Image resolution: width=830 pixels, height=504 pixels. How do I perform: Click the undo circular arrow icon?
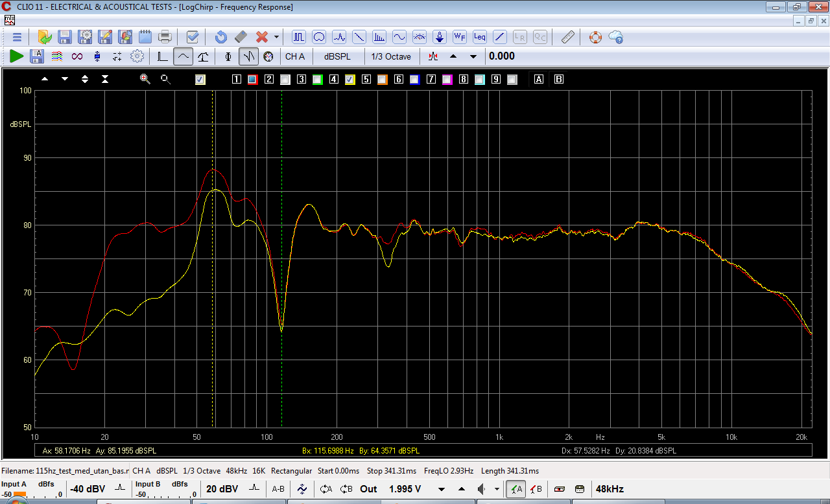(x=220, y=37)
